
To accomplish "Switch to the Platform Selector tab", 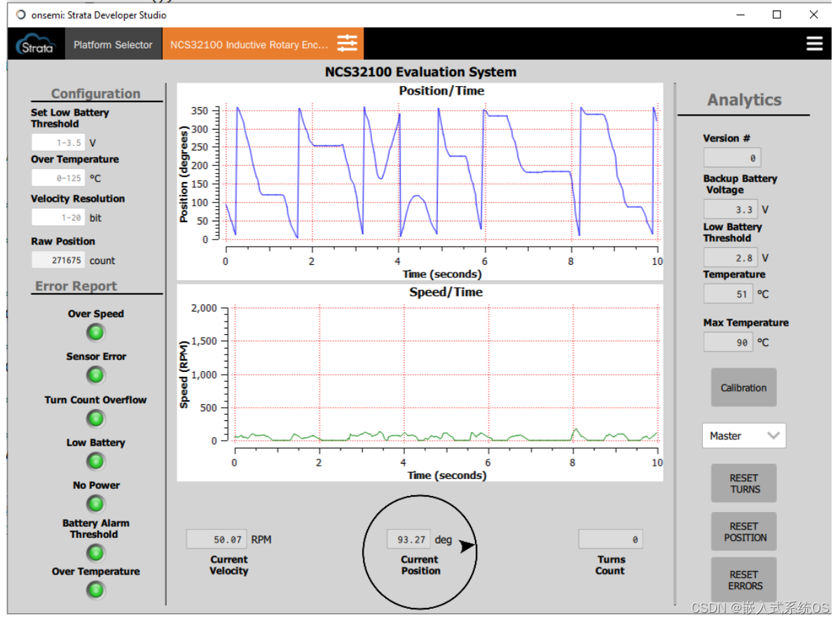I will [113, 45].
